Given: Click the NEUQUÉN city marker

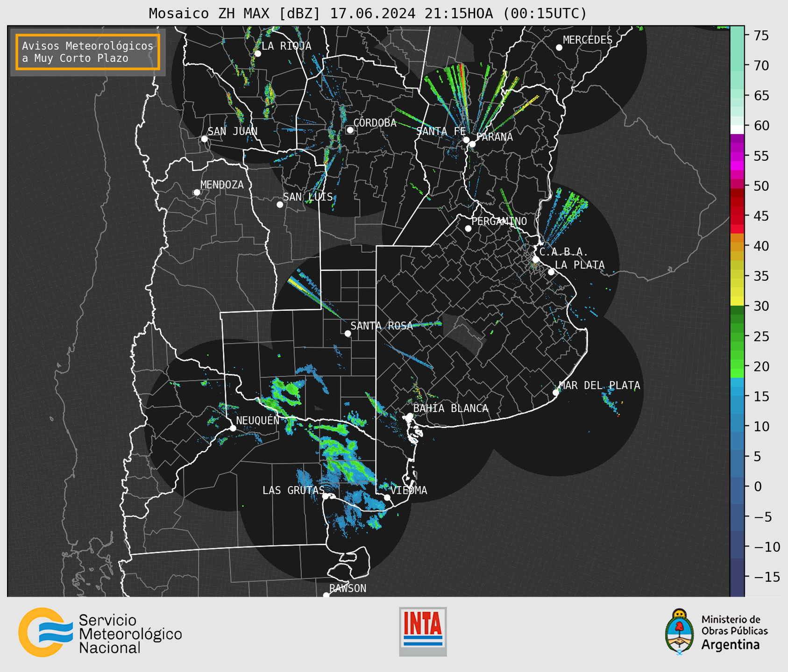Looking at the screenshot, I should [x=233, y=428].
